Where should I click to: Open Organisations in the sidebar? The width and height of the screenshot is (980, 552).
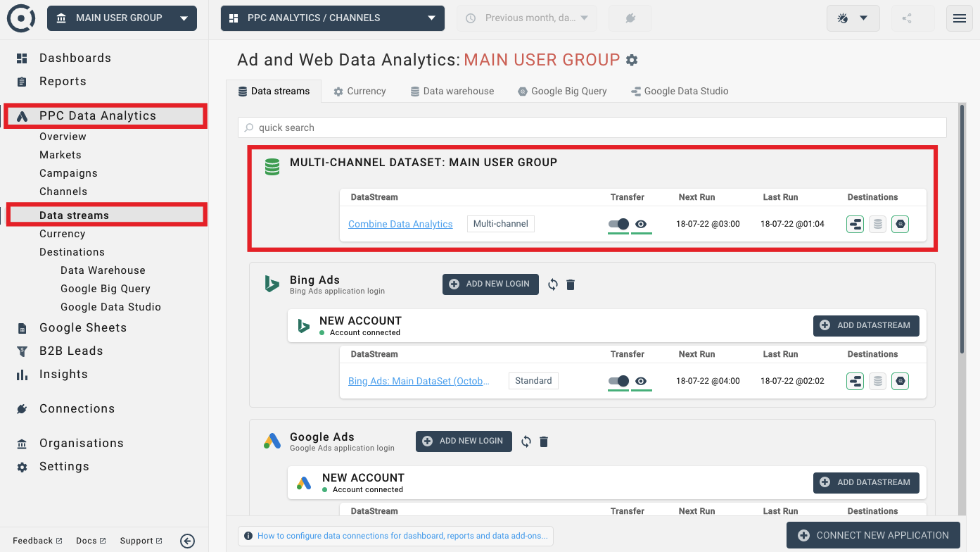(82, 443)
